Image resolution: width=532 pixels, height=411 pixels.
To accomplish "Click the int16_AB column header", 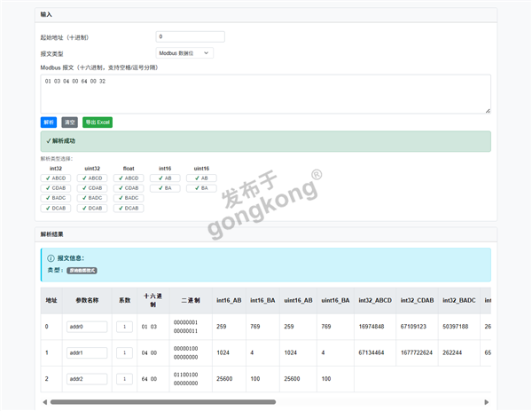I will point(229,301).
